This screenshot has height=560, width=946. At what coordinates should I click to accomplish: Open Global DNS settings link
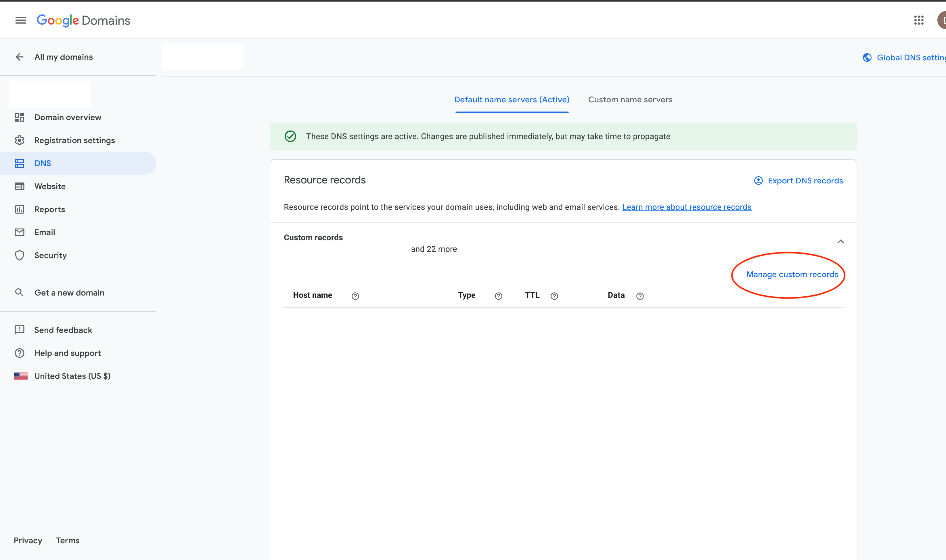(911, 58)
